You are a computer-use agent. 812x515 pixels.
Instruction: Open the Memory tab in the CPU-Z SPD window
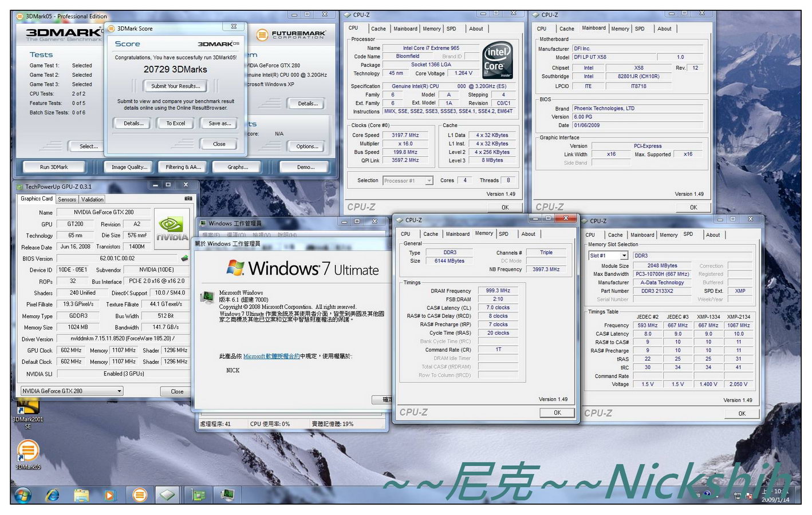[668, 235]
